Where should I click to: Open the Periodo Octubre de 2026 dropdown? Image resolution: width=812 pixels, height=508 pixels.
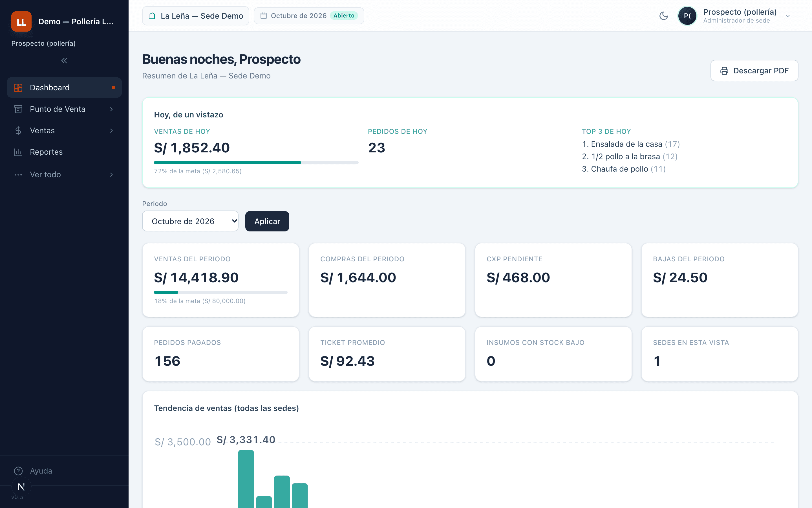pos(190,221)
